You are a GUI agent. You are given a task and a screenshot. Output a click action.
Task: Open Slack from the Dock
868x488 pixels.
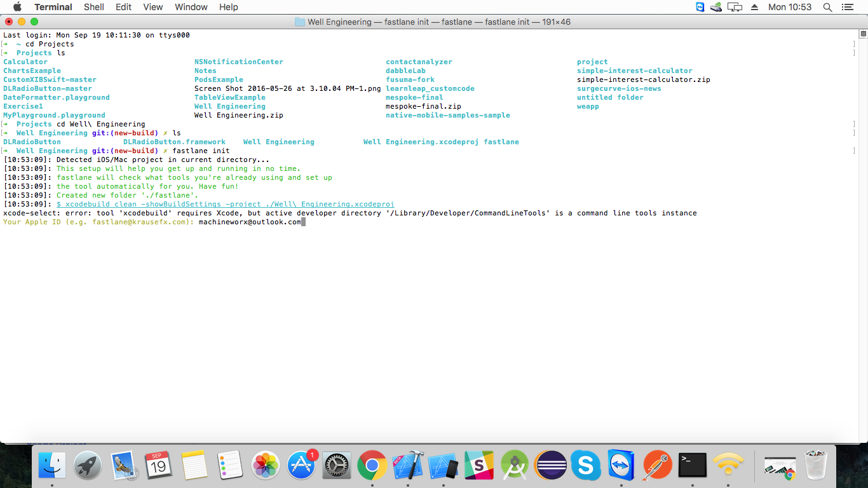[x=479, y=466]
